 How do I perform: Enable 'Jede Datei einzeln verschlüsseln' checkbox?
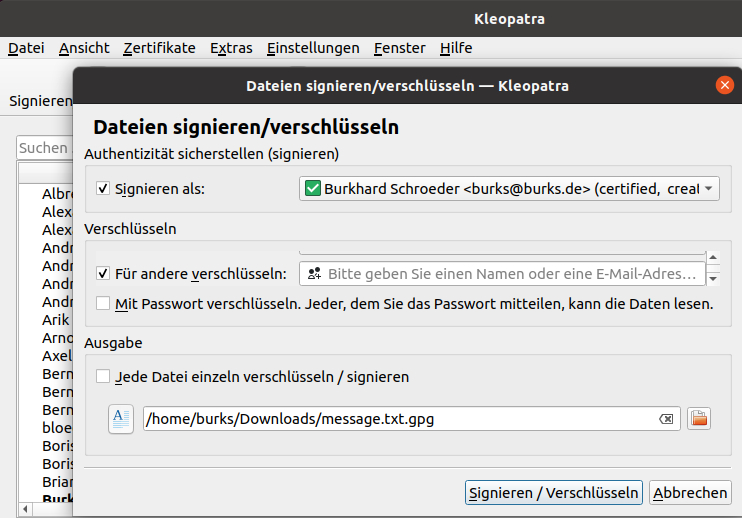[103, 377]
